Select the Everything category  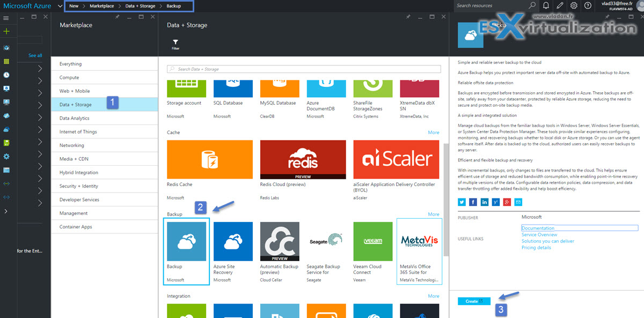click(x=105, y=64)
